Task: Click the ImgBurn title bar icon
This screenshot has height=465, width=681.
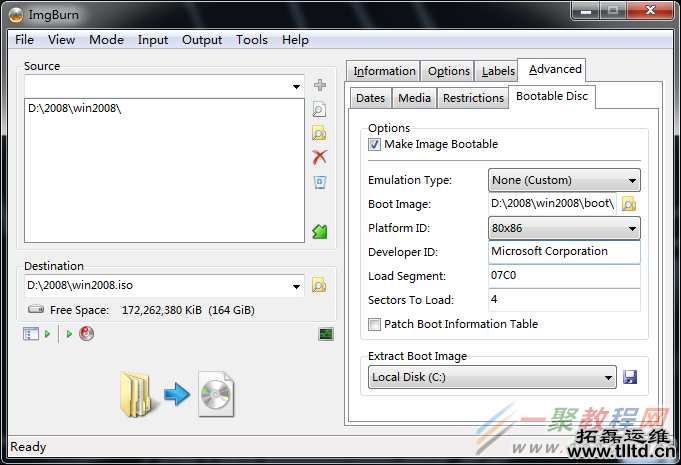Action: click(16, 15)
